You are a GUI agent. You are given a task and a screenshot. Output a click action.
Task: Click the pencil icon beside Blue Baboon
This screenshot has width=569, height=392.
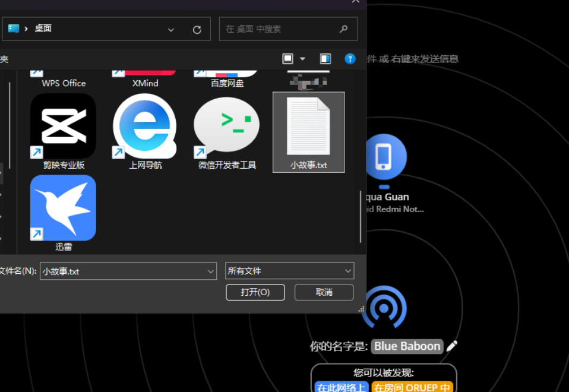pos(451,346)
